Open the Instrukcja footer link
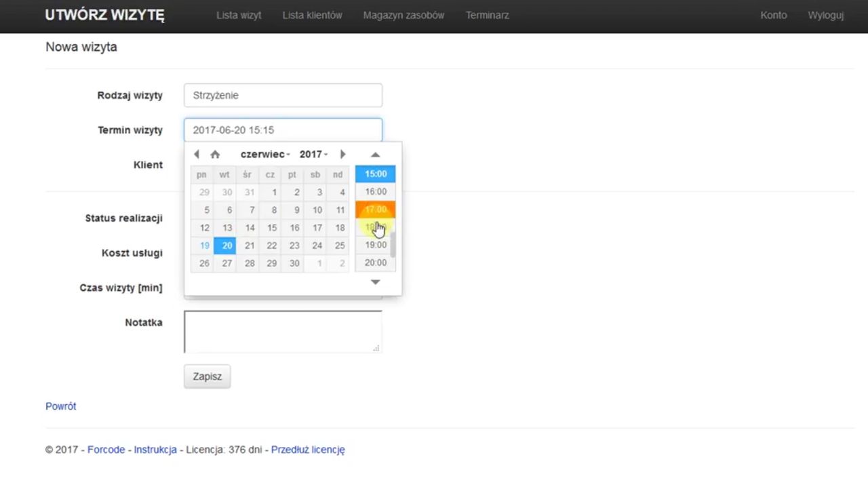This screenshot has width=868, height=489. click(155, 450)
